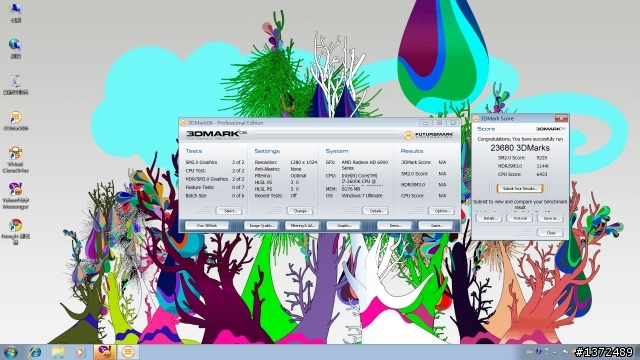Screen dimensions: 640x360
Task: Switch to Yahoo Messenger taskbar button
Action: click(x=104, y=352)
